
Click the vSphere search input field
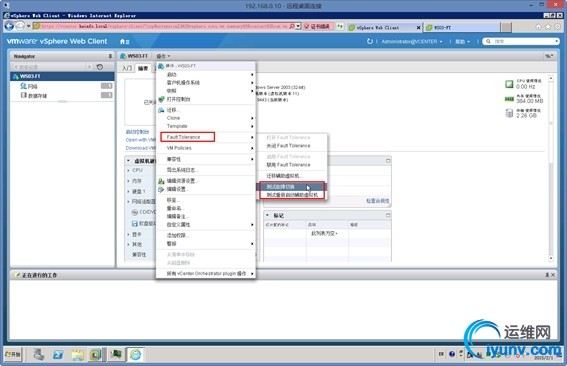pos(521,41)
